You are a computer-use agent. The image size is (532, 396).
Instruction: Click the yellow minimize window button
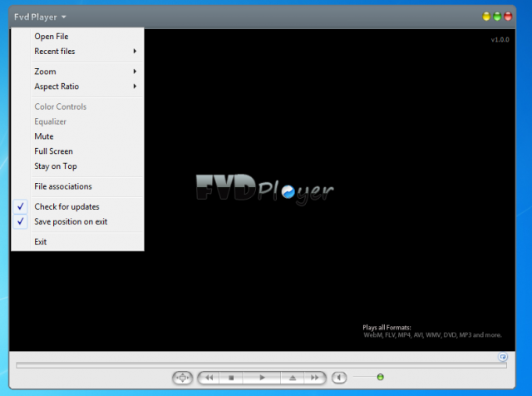point(486,17)
